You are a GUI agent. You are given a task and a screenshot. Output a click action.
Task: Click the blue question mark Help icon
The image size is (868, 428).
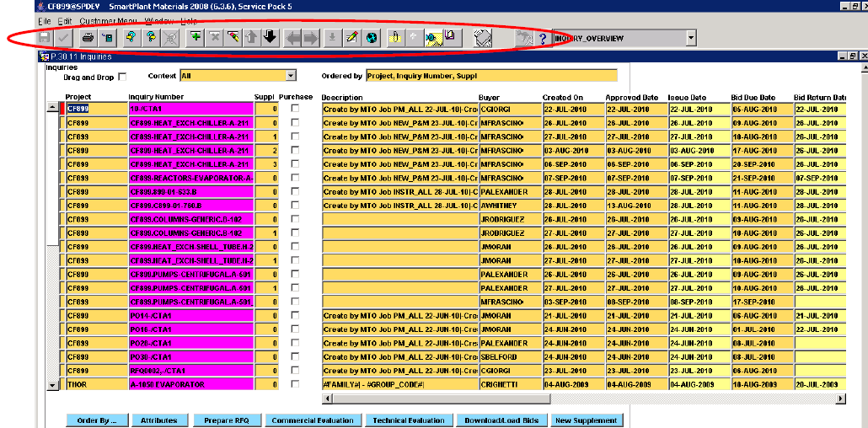(543, 38)
